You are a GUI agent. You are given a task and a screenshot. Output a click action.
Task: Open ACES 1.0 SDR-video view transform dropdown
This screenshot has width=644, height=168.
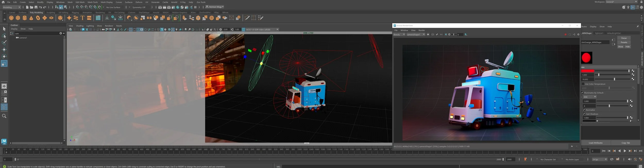(x=262, y=30)
